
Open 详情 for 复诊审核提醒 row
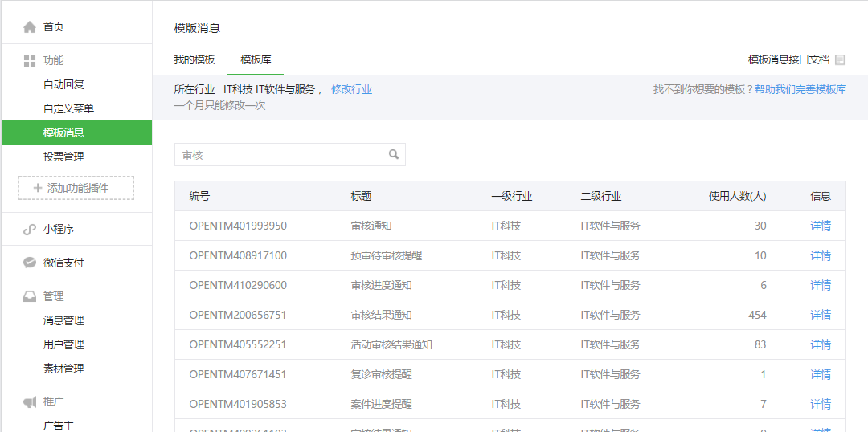pyautogui.click(x=821, y=374)
